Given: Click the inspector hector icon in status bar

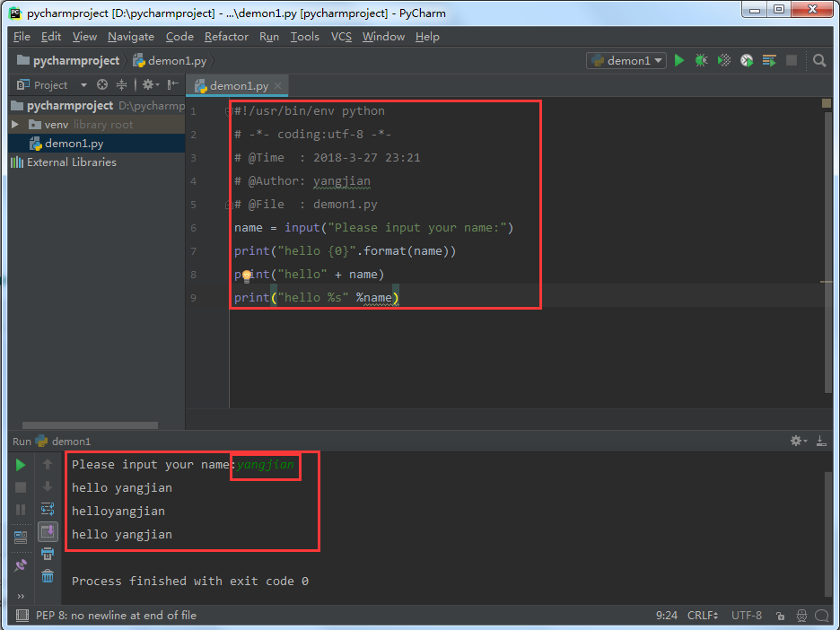Looking at the screenshot, I should pos(801,616).
